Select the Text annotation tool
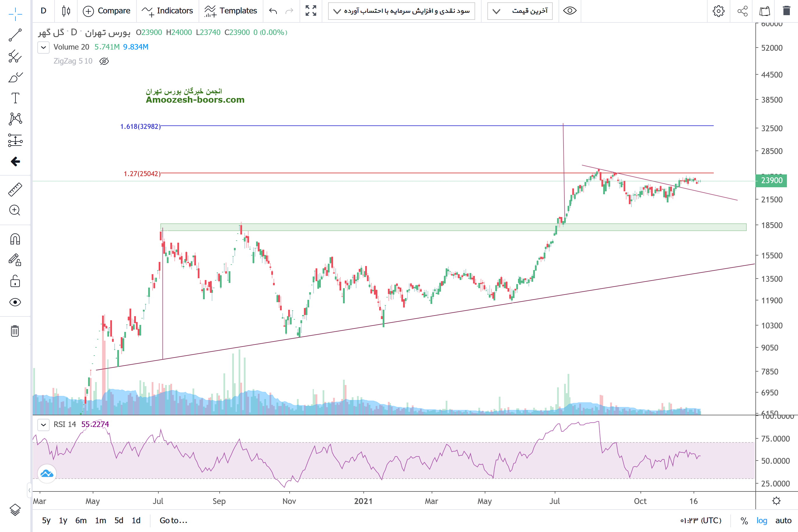The height and width of the screenshot is (532, 798). [x=15, y=98]
